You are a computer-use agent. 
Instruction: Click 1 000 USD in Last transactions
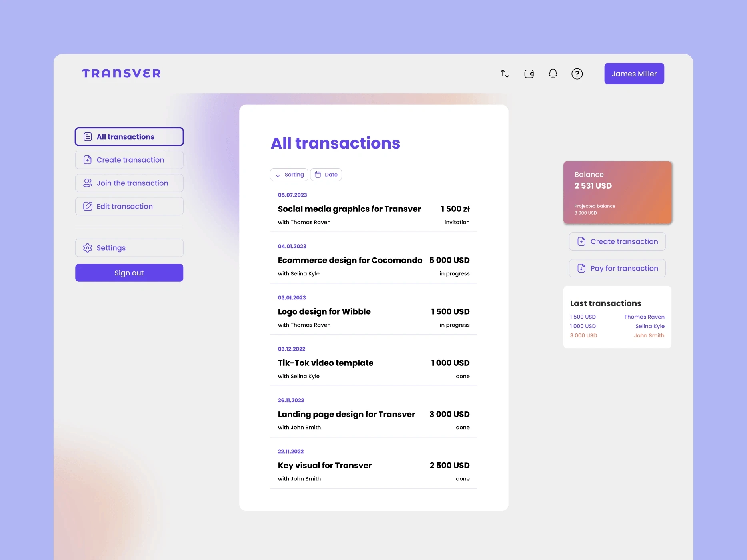(583, 326)
